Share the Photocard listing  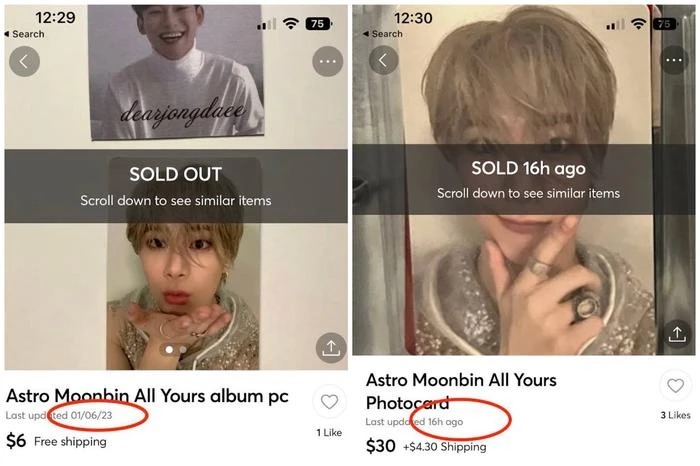(x=677, y=334)
